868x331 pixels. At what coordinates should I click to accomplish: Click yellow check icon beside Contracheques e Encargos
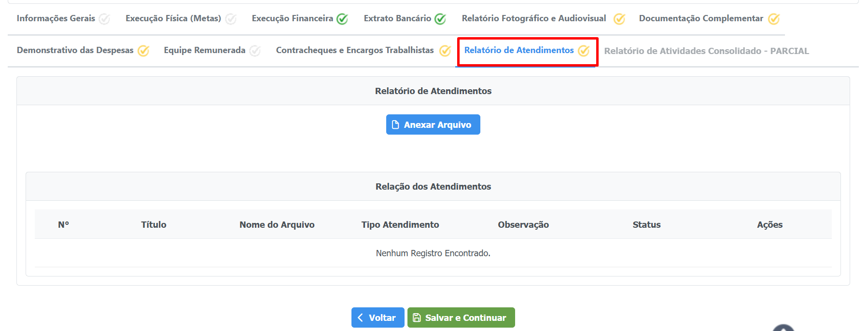point(445,51)
